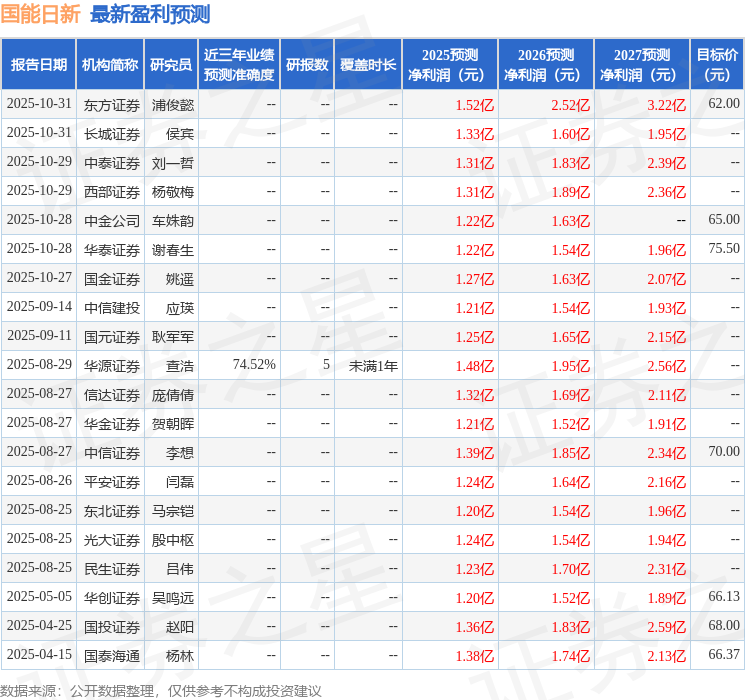Image resolution: width=745 pixels, height=700 pixels.
Task: Select analyst 侯宾
Action: (x=180, y=134)
